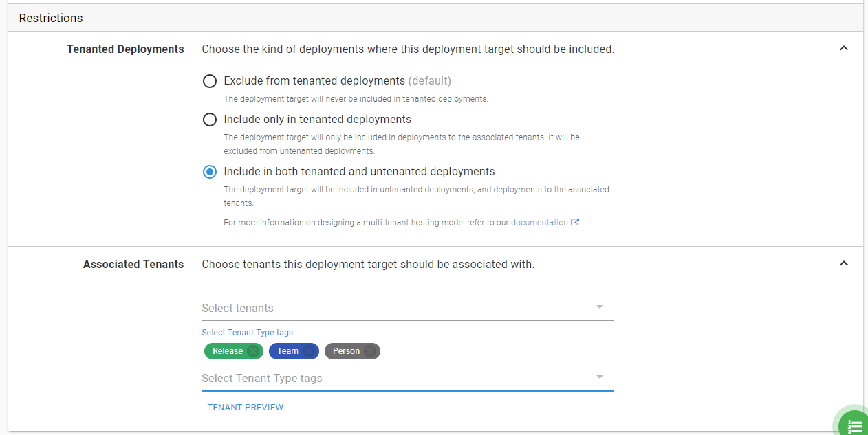Remove the Release tag chip
This screenshot has width=868, height=435.
(x=253, y=351)
